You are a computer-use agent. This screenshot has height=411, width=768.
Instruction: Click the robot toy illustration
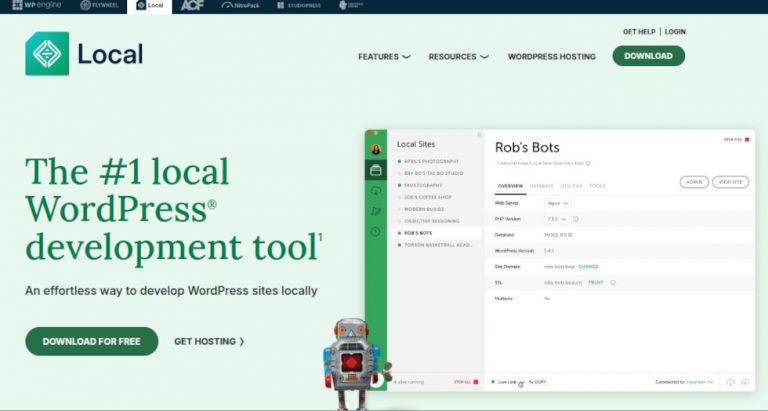[351, 364]
